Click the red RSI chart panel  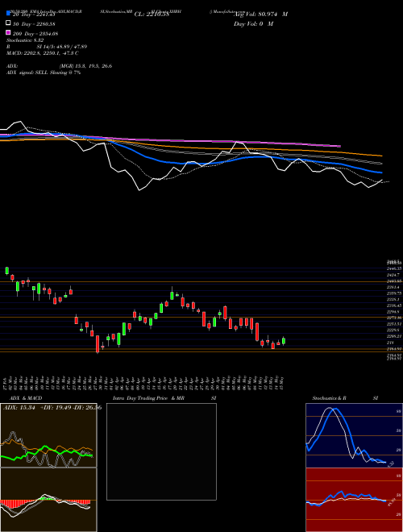tap(354, 500)
